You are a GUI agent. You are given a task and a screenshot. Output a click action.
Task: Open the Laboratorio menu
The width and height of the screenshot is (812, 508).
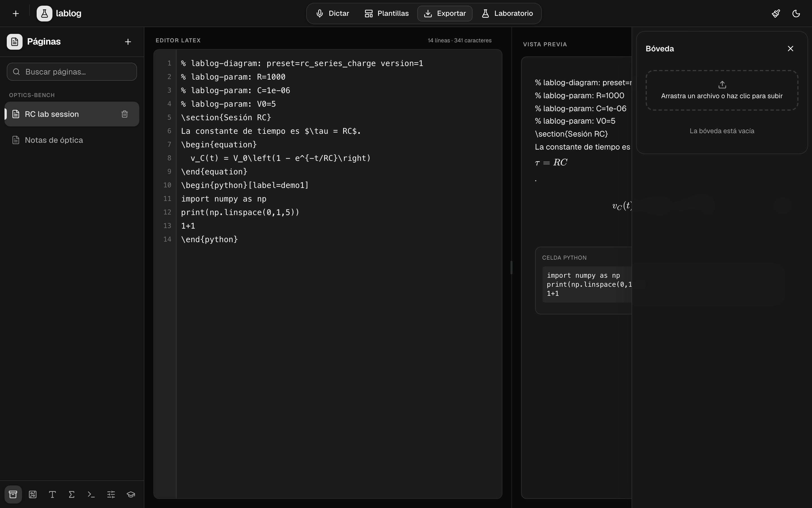click(507, 14)
